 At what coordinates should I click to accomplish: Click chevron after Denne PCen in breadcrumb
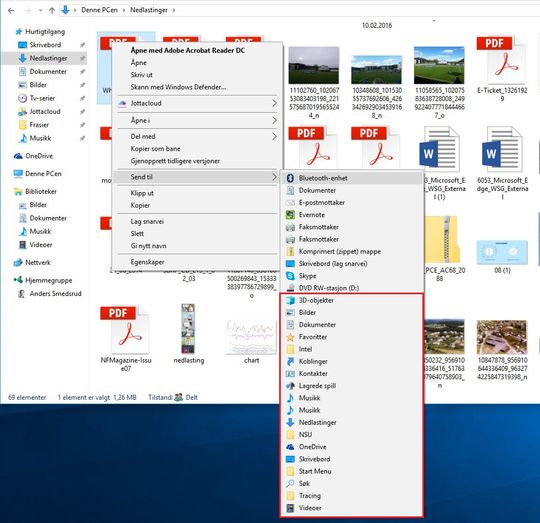(124, 10)
